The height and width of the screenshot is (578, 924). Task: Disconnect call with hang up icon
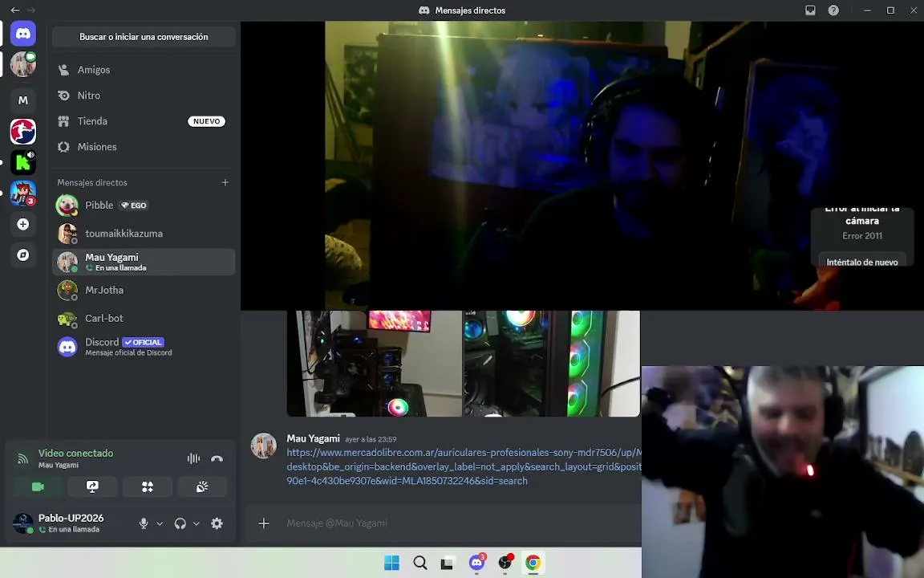217,458
